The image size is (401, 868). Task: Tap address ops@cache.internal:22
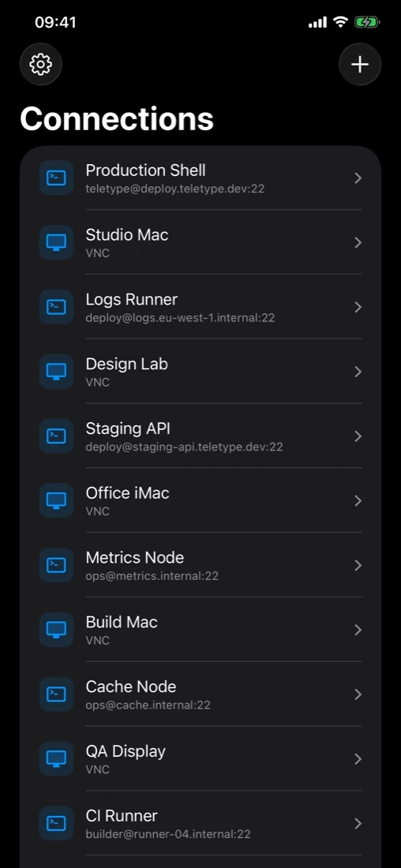[x=148, y=705]
